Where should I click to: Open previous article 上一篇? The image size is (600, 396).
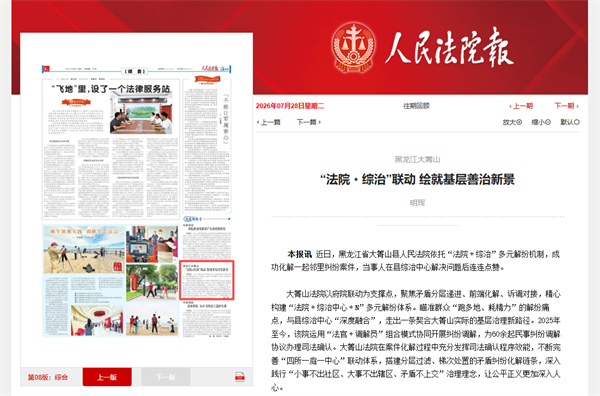coord(268,122)
